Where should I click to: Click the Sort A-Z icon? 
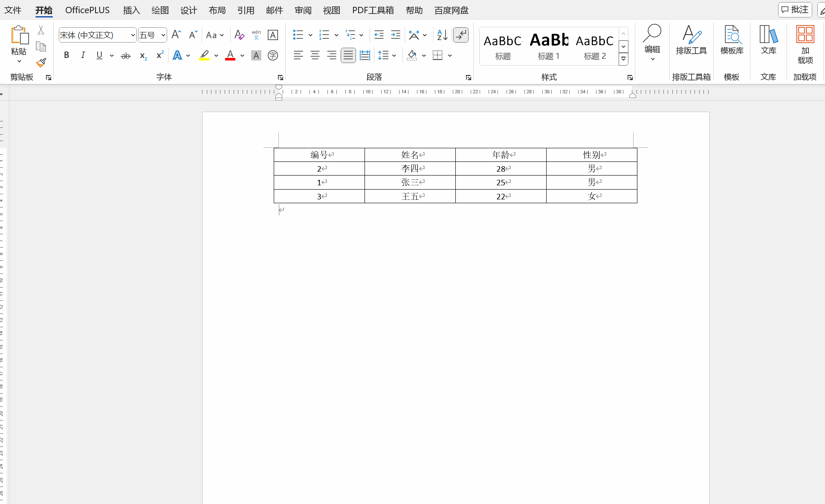tap(442, 35)
